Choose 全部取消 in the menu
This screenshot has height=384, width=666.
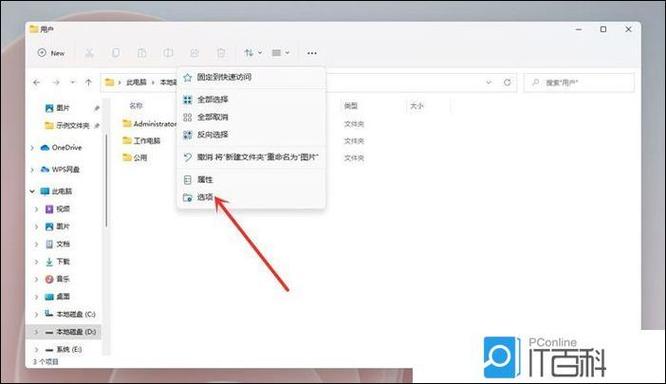click(x=251, y=117)
